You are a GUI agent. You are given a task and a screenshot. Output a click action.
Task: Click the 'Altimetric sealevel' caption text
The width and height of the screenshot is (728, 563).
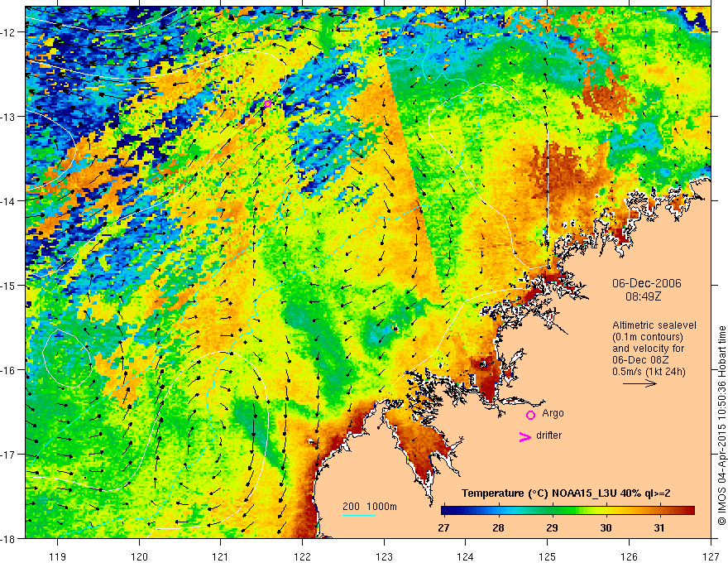pos(654,325)
